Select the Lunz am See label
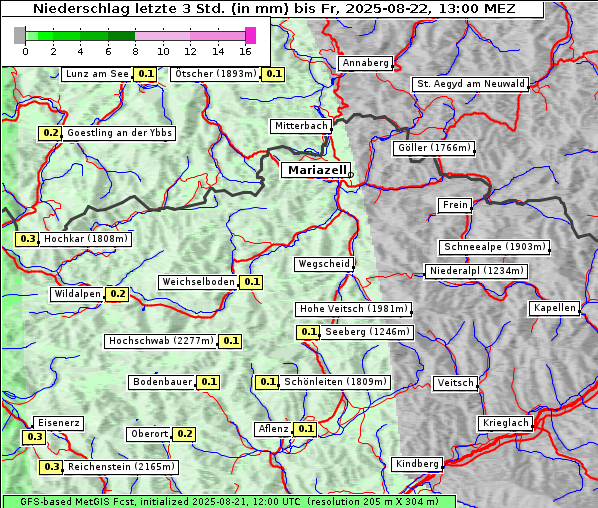The height and width of the screenshot is (508, 598). (x=97, y=74)
